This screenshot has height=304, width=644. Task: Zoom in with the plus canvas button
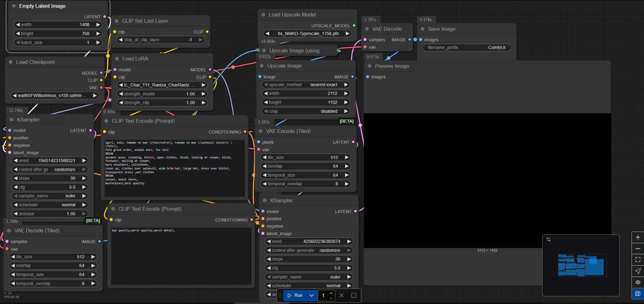(x=637, y=237)
